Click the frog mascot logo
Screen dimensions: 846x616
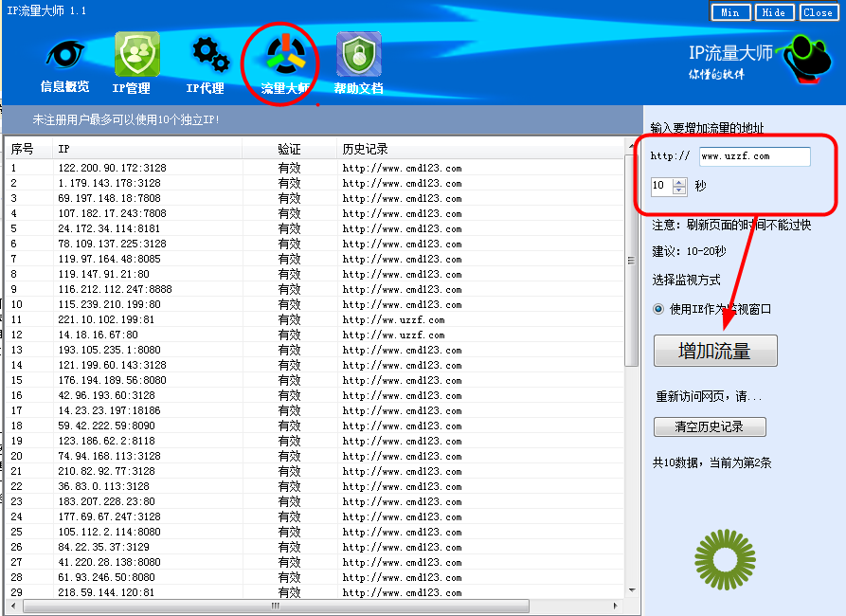point(807,62)
